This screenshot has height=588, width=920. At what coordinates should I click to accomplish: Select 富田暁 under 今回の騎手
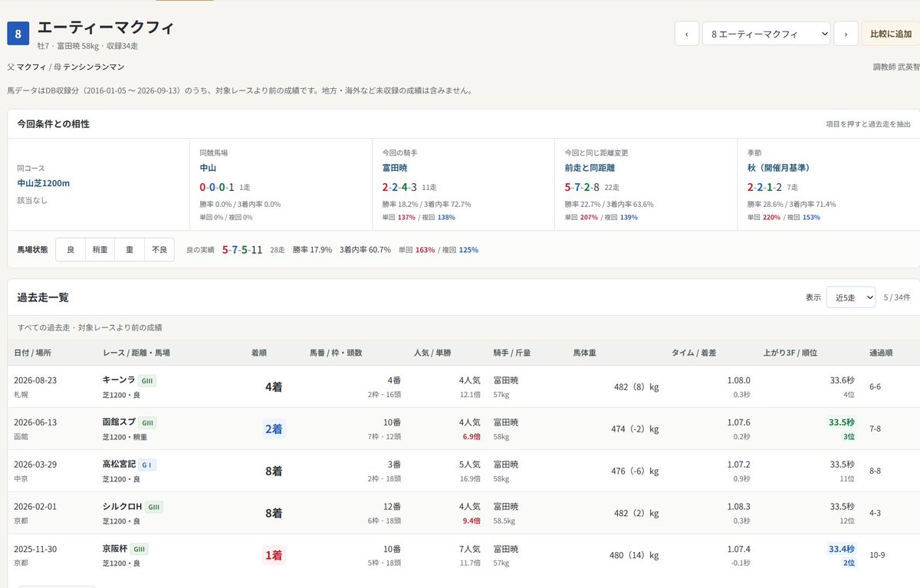pyautogui.click(x=395, y=167)
